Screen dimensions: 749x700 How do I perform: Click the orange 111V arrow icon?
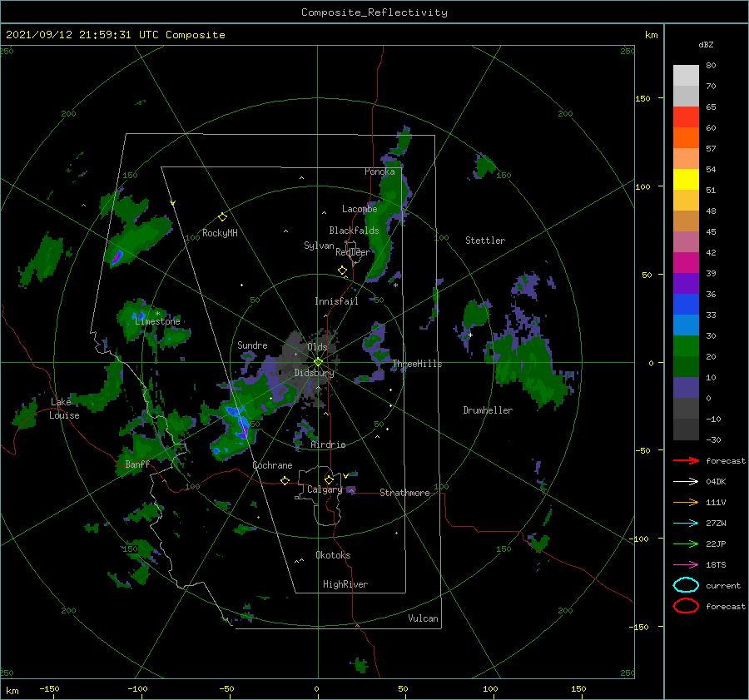[686, 502]
